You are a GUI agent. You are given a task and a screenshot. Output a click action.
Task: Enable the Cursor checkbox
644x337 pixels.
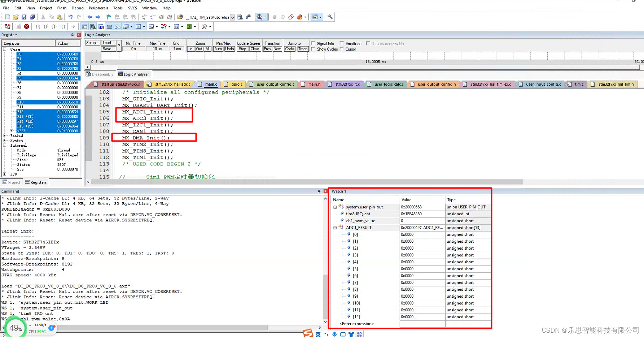[342, 49]
